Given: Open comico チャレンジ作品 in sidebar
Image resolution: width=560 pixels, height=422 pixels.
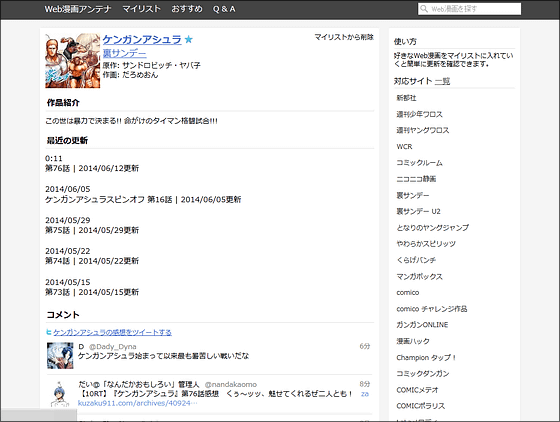Looking at the screenshot, I should [x=432, y=309].
